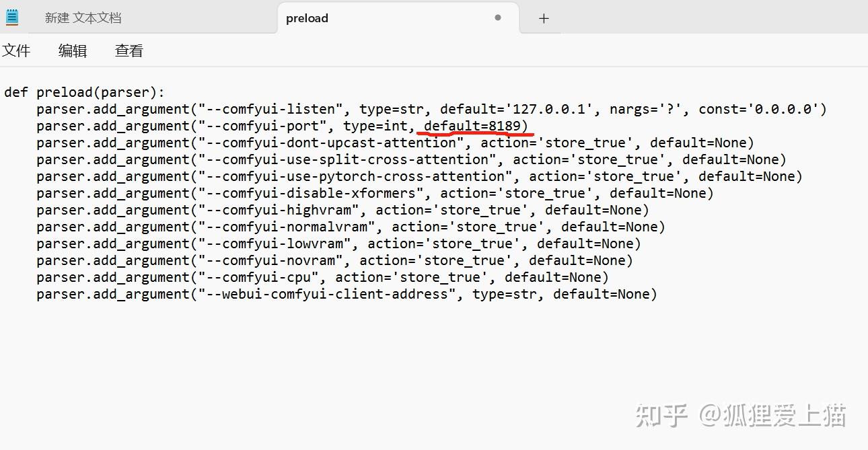Click the Notepad app icon in title bar
Image resolution: width=868 pixels, height=450 pixels.
[12, 17]
